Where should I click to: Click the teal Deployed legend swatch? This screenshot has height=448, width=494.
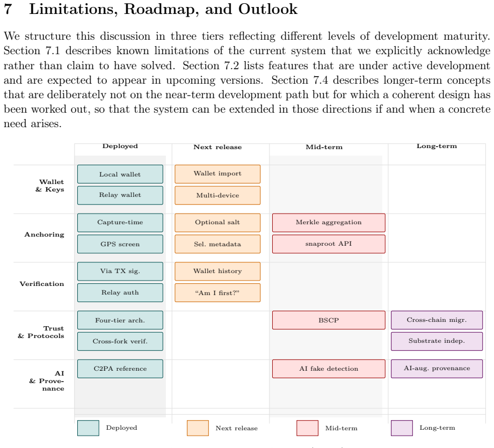[x=88, y=428]
